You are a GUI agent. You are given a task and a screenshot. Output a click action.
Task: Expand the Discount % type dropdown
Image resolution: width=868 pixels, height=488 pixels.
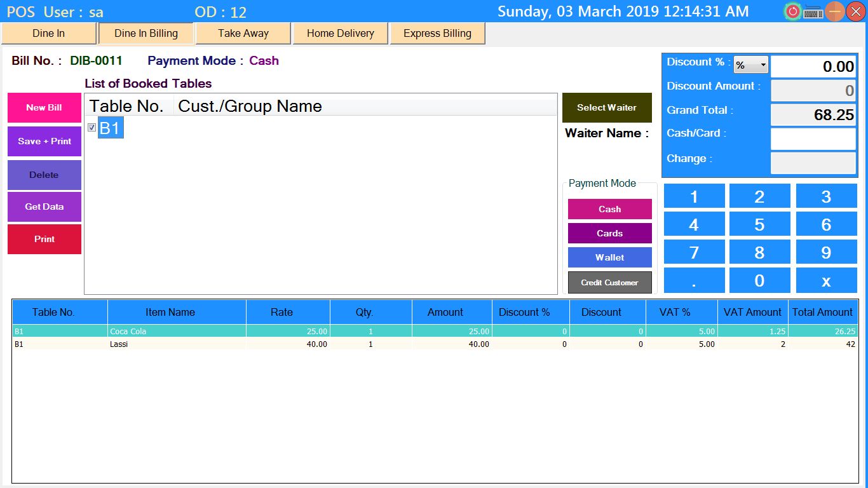[x=750, y=65]
